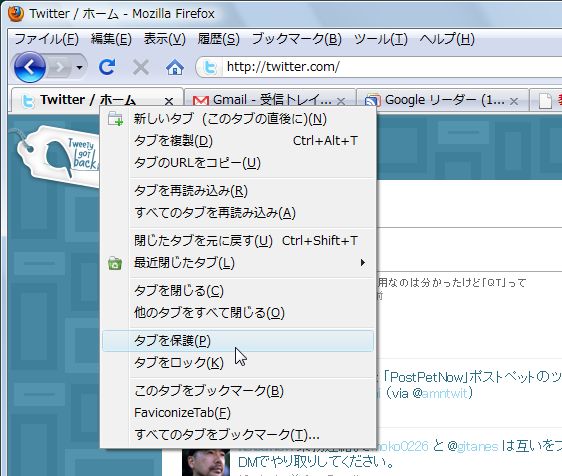
Task: Close the Twitter / ホーム tab
Action: click(x=169, y=101)
